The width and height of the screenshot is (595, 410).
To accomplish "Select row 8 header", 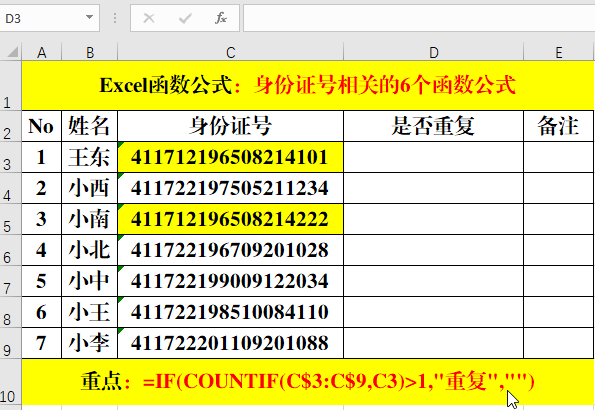I will 11,312.
